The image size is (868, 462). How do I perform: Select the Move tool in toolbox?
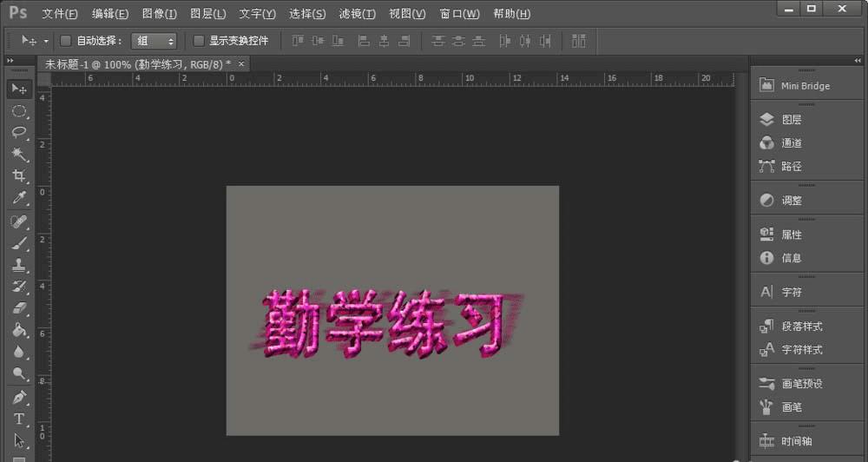(19, 89)
